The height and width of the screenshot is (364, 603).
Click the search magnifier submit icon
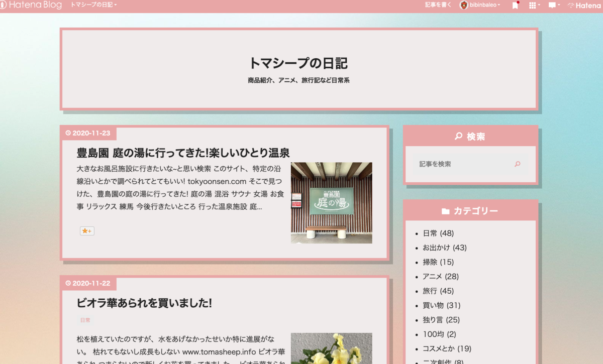coord(518,164)
